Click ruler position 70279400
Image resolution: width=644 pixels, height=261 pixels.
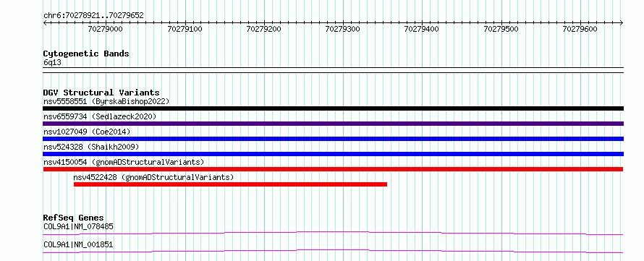point(422,29)
